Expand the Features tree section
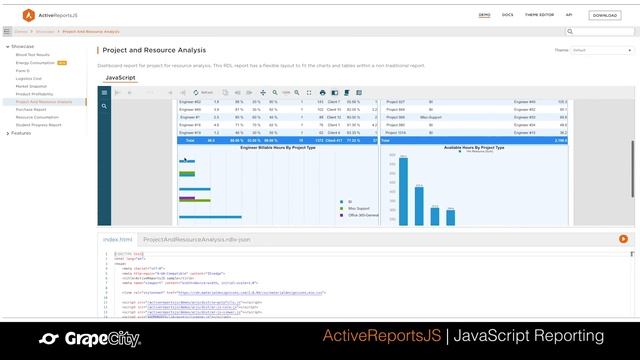This screenshot has height=360, width=640. click(x=7, y=133)
